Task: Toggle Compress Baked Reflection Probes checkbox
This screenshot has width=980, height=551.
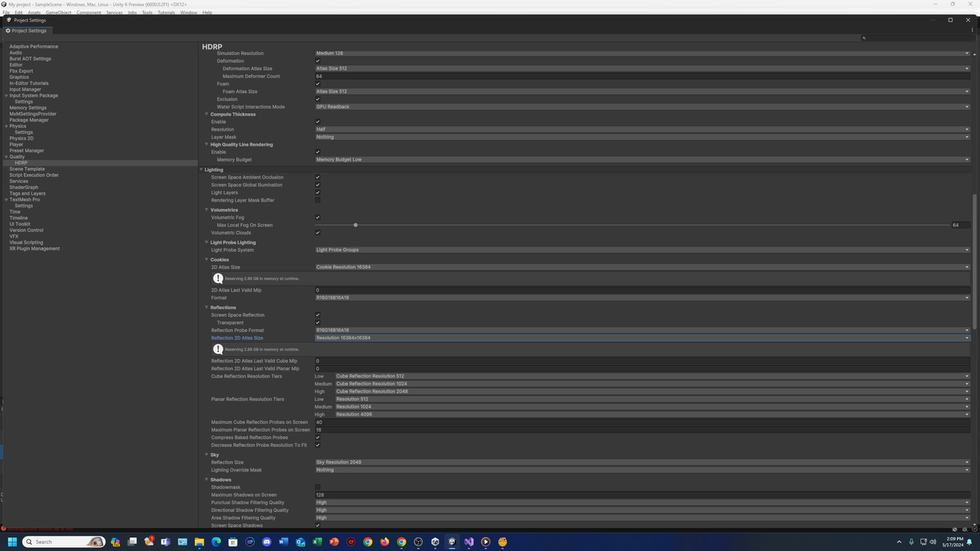Action: pos(318,438)
